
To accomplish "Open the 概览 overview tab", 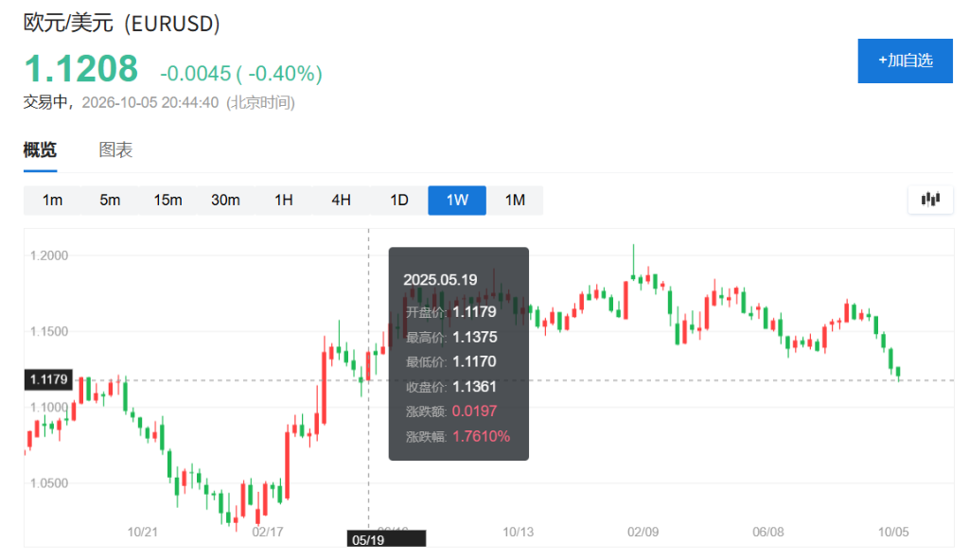I will click(x=40, y=149).
